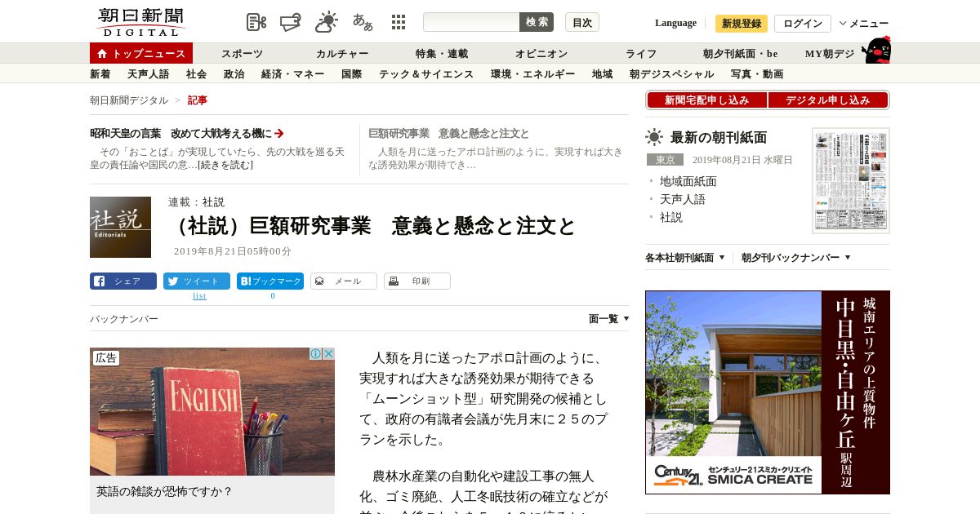
Task: Go to the MY朝デジ tab
Action: pyautogui.click(x=830, y=54)
